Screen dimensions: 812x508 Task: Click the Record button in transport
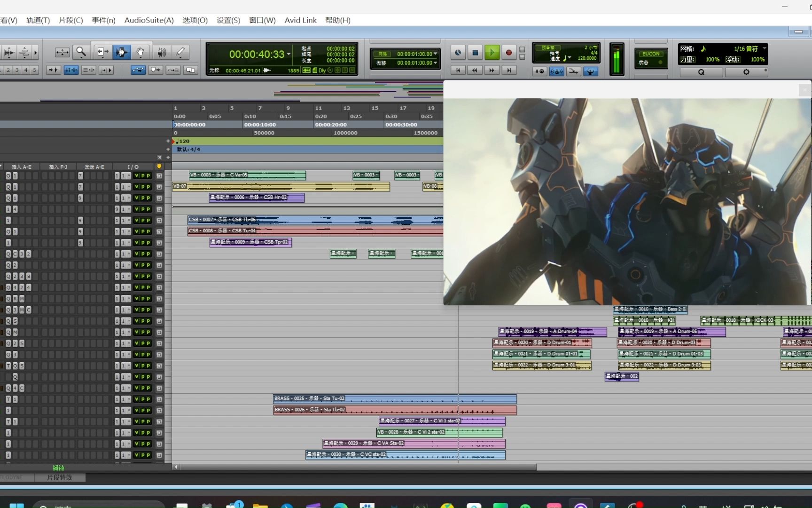(509, 53)
